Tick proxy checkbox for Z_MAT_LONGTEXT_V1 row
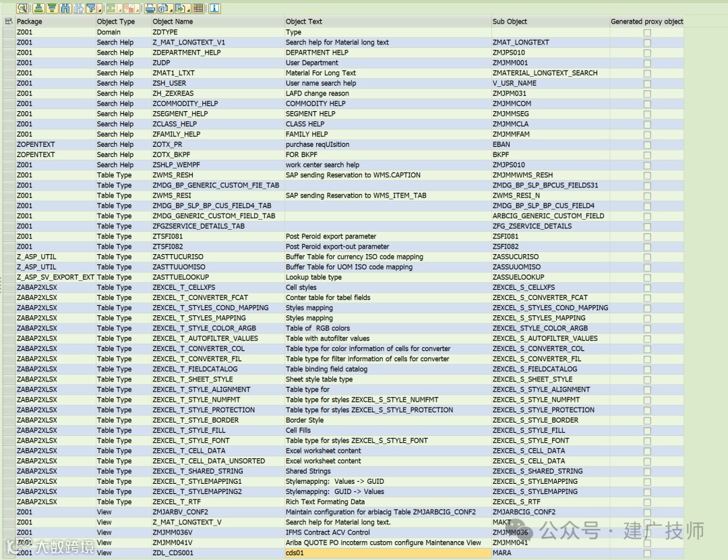The width and height of the screenshot is (728, 560). click(647, 42)
